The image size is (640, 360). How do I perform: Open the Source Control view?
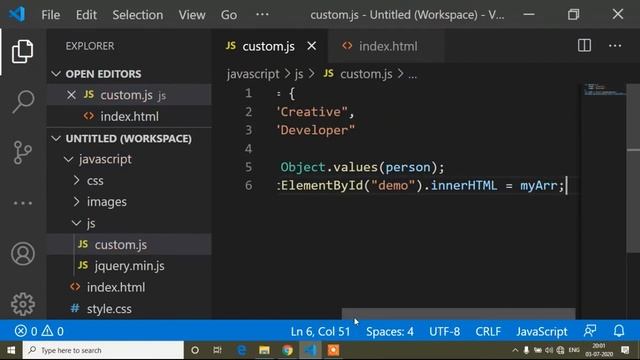pos(22,153)
